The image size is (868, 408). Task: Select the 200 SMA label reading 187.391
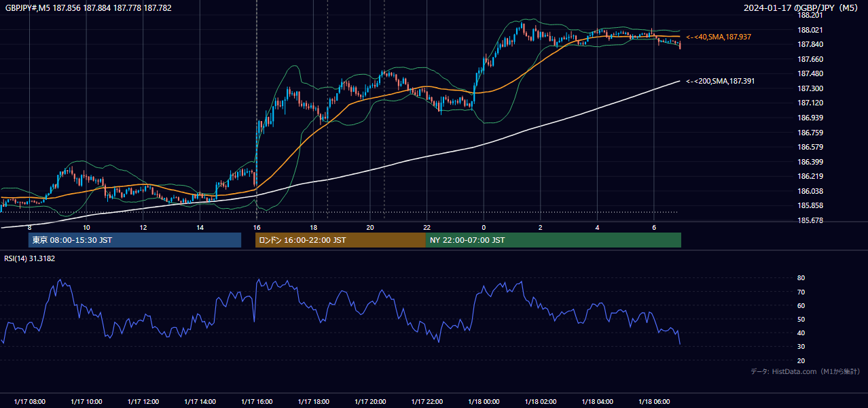pyautogui.click(x=720, y=81)
